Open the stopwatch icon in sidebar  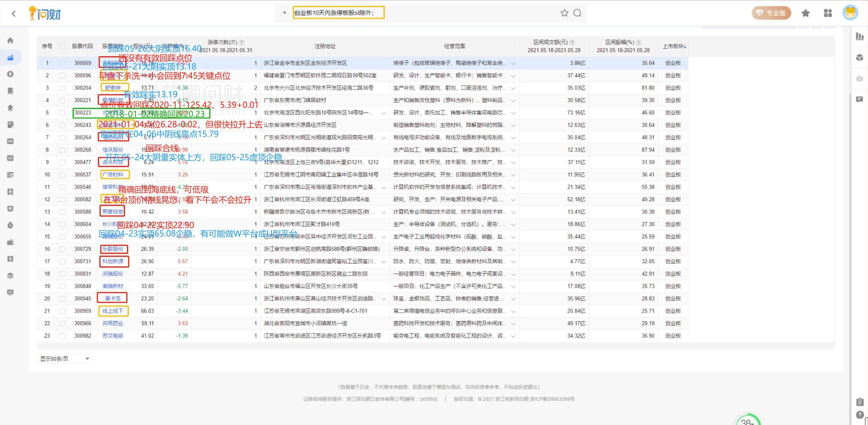coord(10,225)
